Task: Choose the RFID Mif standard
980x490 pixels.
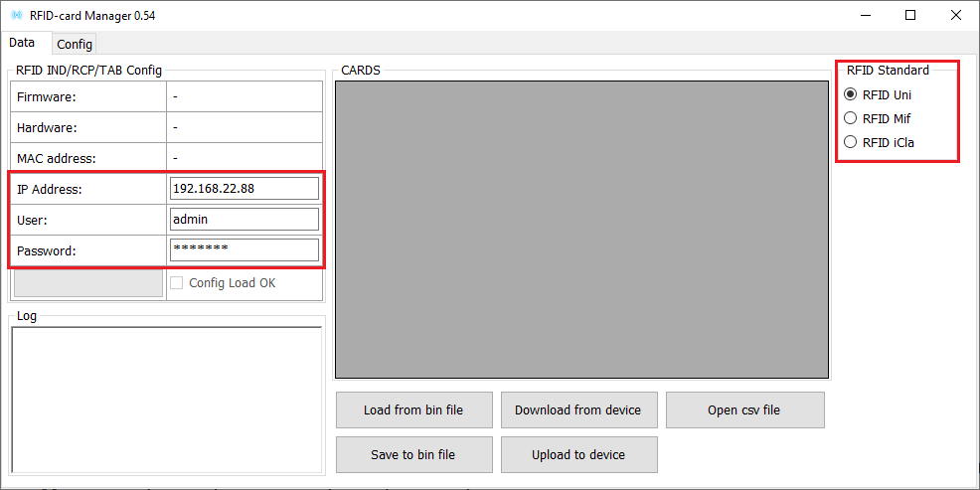Action: [x=851, y=118]
